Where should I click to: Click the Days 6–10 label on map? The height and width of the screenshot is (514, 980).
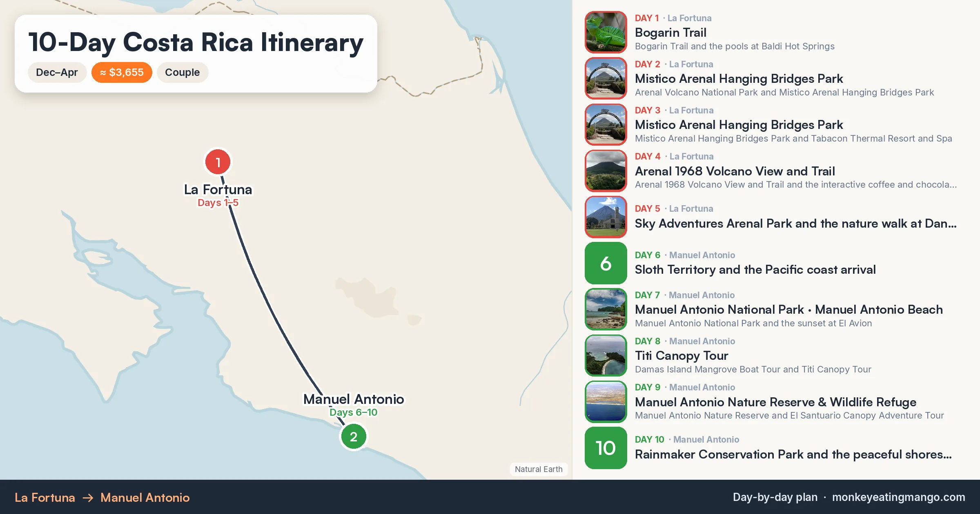pos(354,412)
